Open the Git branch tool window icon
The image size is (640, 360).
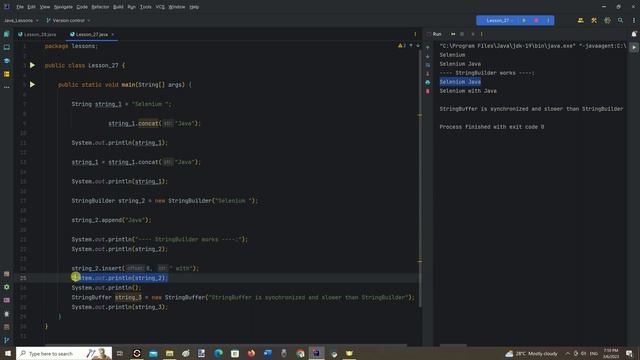7,340
